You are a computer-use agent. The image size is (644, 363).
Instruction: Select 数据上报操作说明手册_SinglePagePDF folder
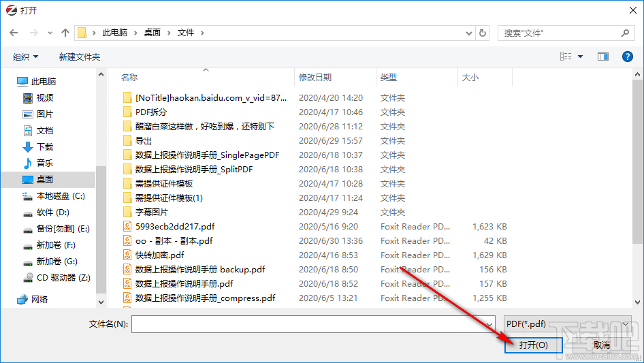[207, 155]
